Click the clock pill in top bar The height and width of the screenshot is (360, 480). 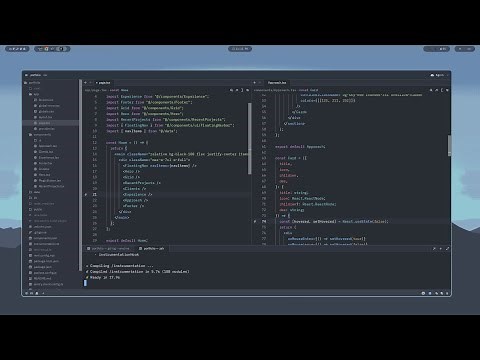(x=240, y=49)
